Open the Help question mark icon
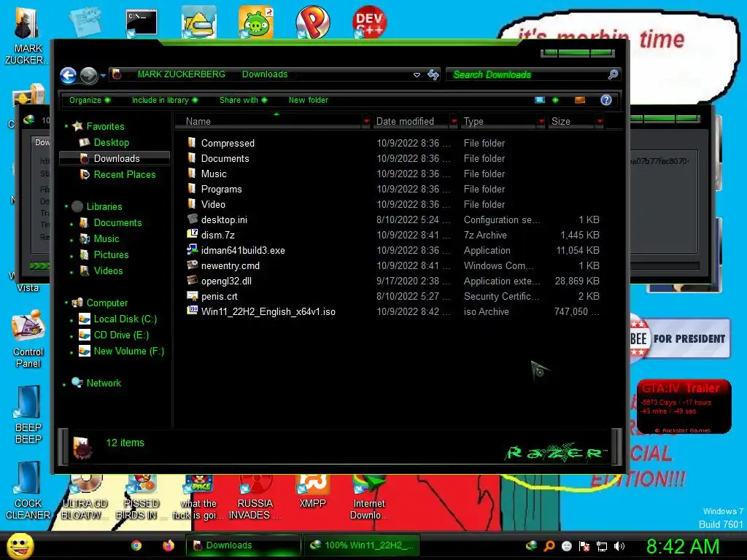The image size is (747, 560). click(606, 100)
